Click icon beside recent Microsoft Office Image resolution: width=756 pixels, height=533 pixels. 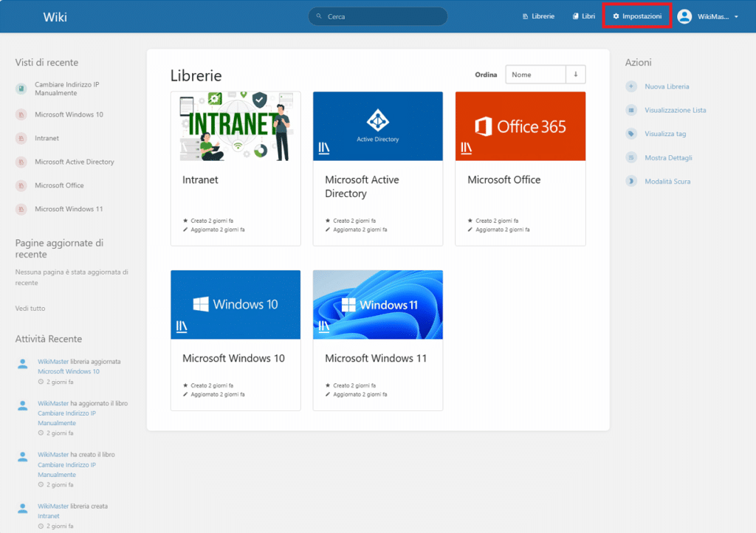coord(21,185)
